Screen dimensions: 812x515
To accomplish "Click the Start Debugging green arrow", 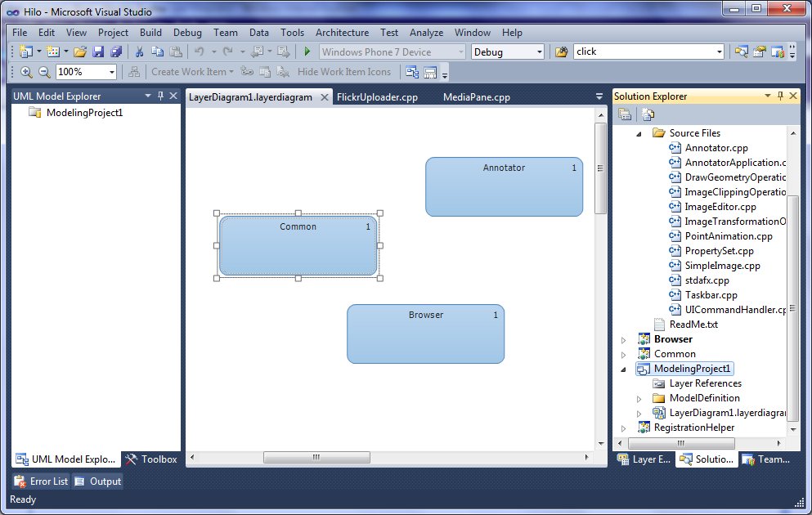I will click(x=307, y=51).
